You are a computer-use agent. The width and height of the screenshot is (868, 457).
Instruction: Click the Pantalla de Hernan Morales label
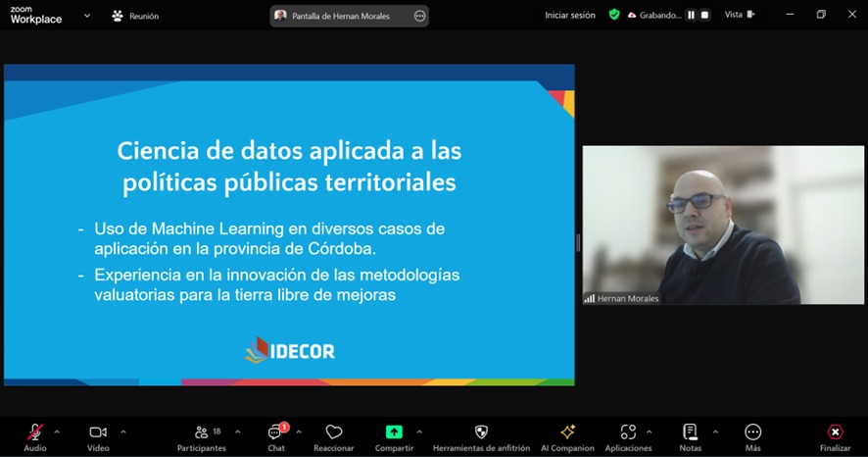(341, 16)
